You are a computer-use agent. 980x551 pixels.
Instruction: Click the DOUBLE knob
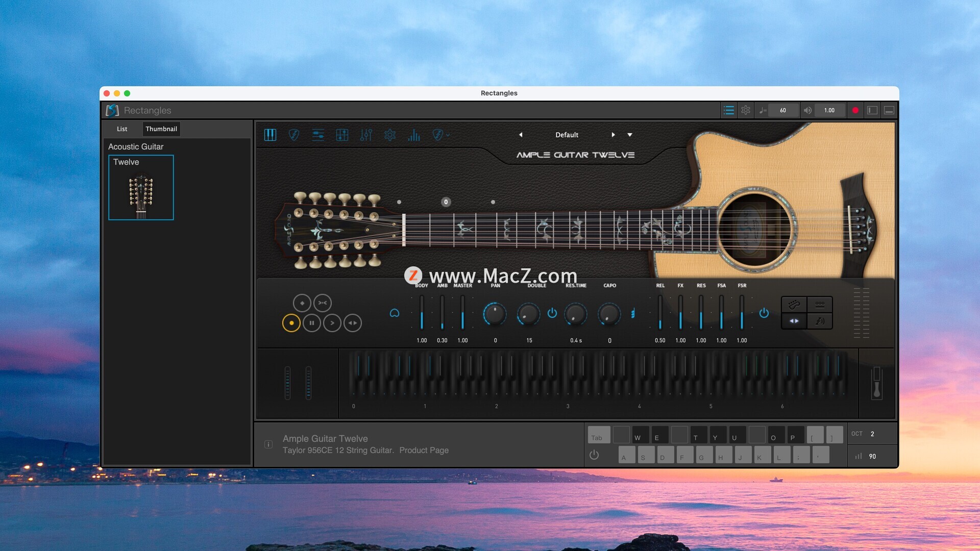coord(529,314)
